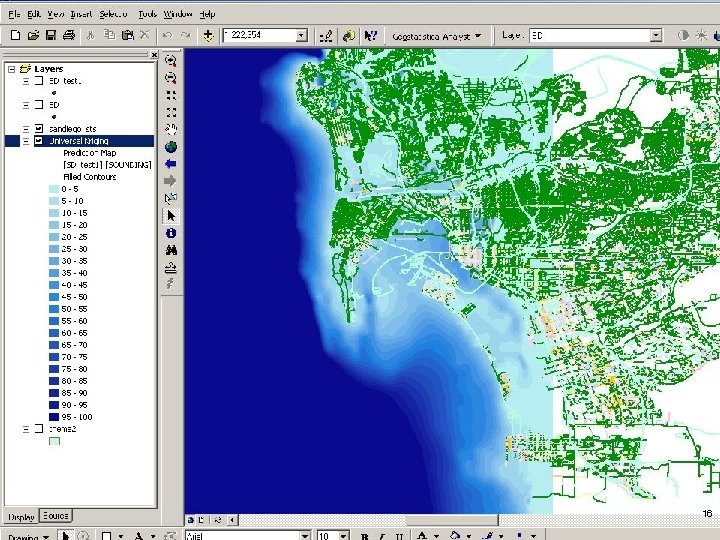
Task: Click the 95 - 100 legend color swatch
Action: [54, 417]
